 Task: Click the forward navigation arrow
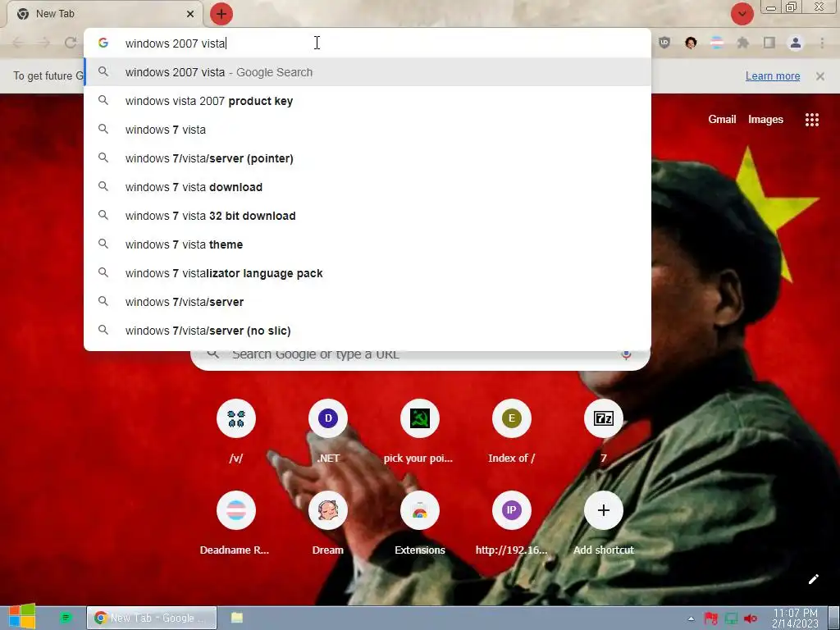(x=44, y=43)
